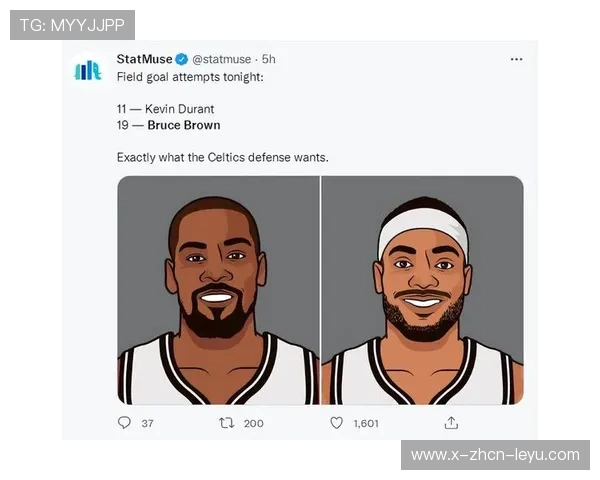Click the 200 retweets count

point(253,423)
